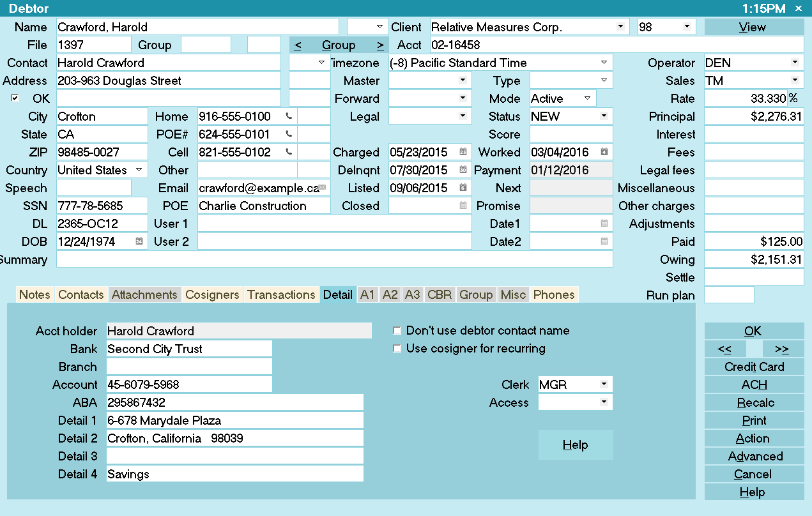The width and height of the screenshot is (812, 516).
Task: Dial the POE# phone number icon
Action: tap(289, 134)
